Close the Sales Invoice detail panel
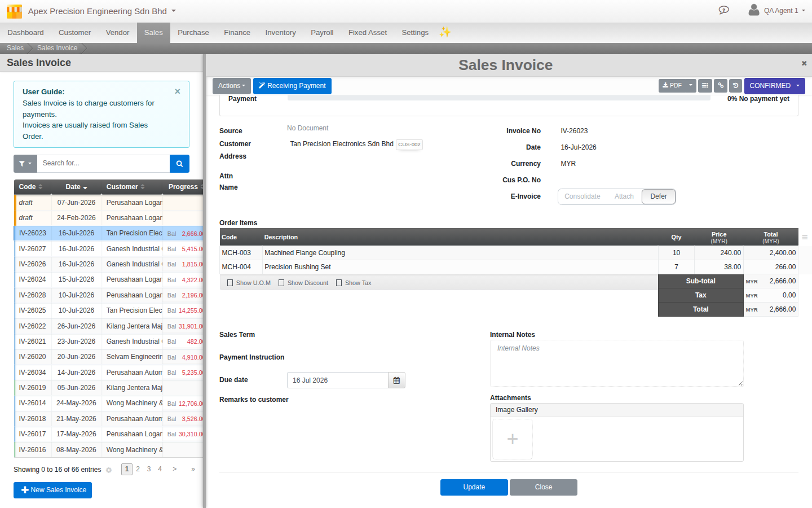Viewport: 812px width, 508px height. click(x=804, y=63)
